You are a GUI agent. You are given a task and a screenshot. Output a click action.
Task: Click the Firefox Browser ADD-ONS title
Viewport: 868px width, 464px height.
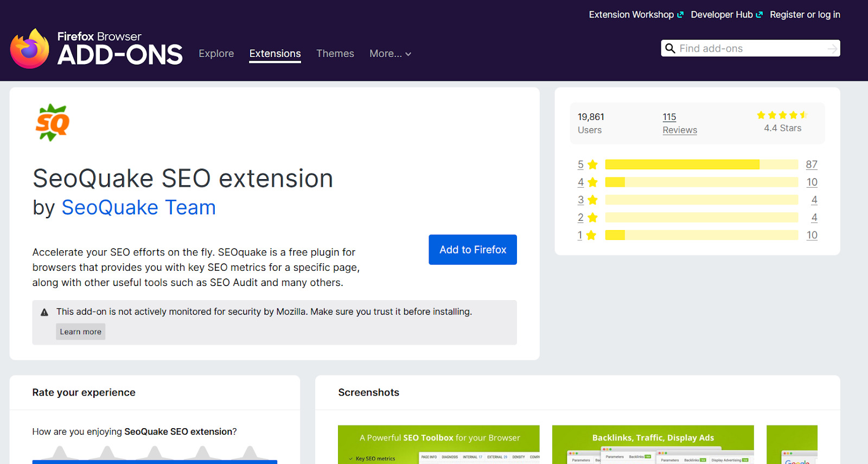point(120,49)
